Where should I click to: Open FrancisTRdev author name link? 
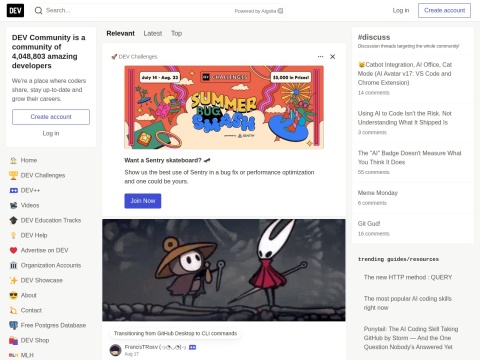(156, 347)
